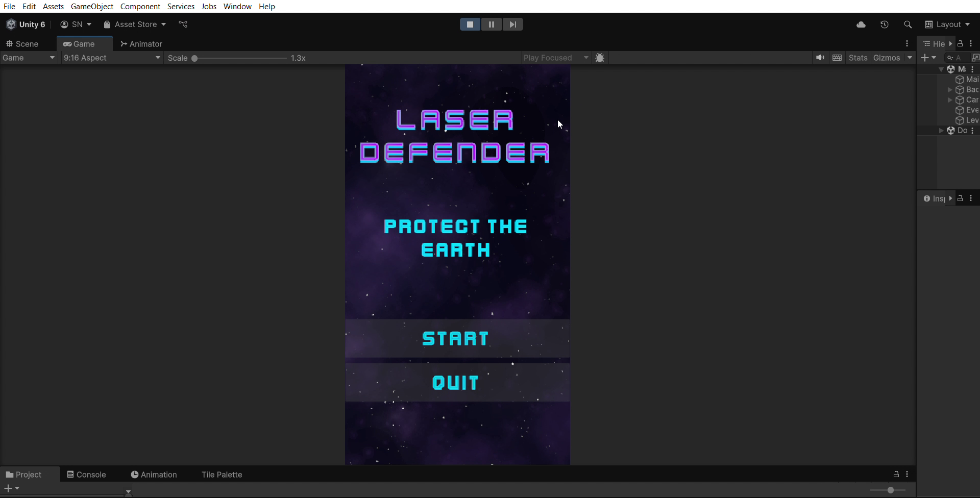Open the GameObject menu
This screenshot has height=498, width=980.
(92, 6)
